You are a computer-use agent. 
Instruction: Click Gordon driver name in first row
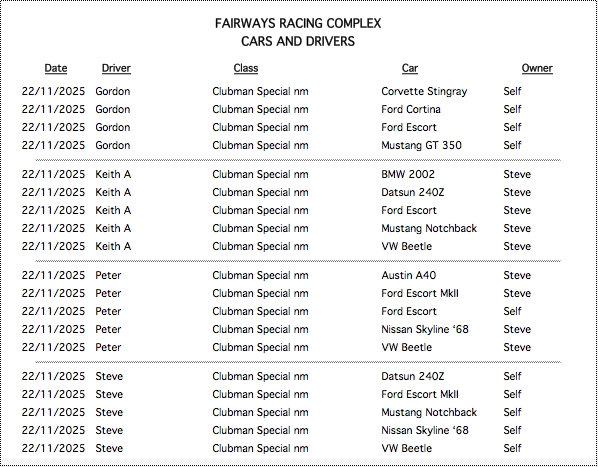[113, 91]
